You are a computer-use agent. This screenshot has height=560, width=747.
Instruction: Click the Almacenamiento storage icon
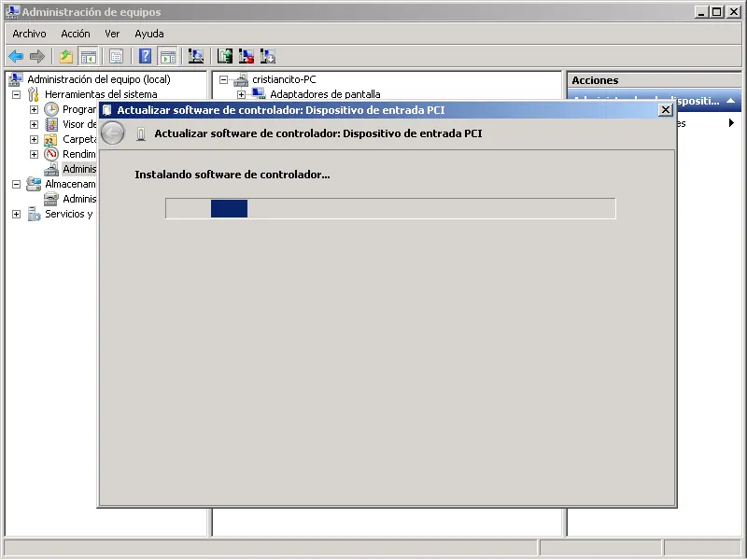click(34, 184)
